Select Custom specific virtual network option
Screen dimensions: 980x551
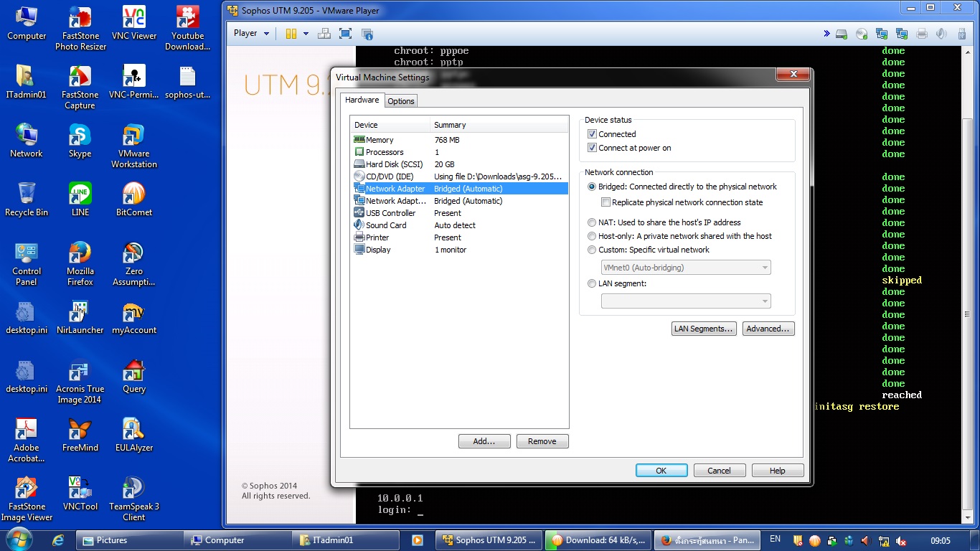tap(592, 250)
